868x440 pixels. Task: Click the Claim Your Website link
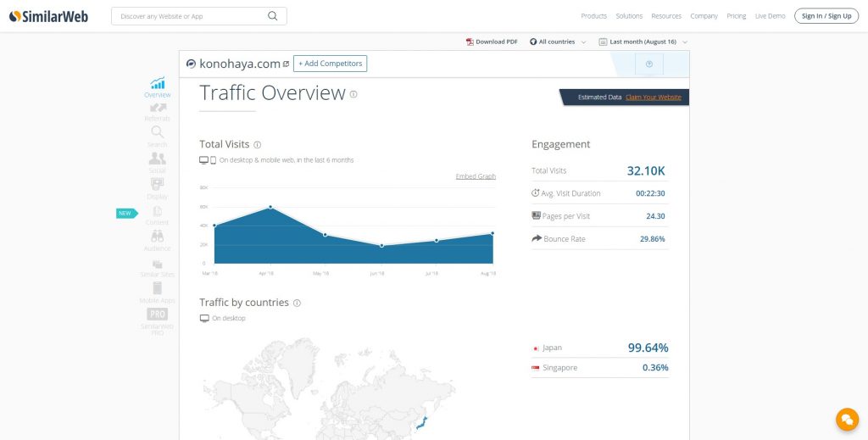click(x=654, y=97)
